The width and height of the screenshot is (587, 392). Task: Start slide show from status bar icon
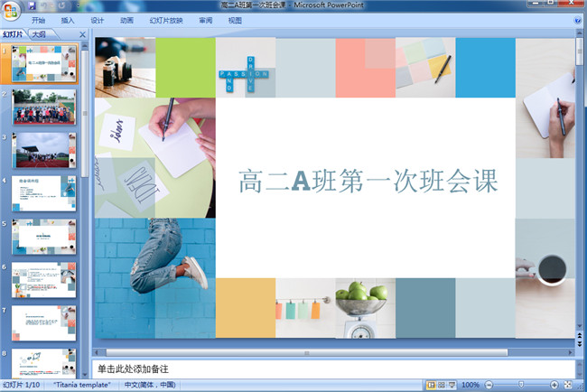point(452,385)
